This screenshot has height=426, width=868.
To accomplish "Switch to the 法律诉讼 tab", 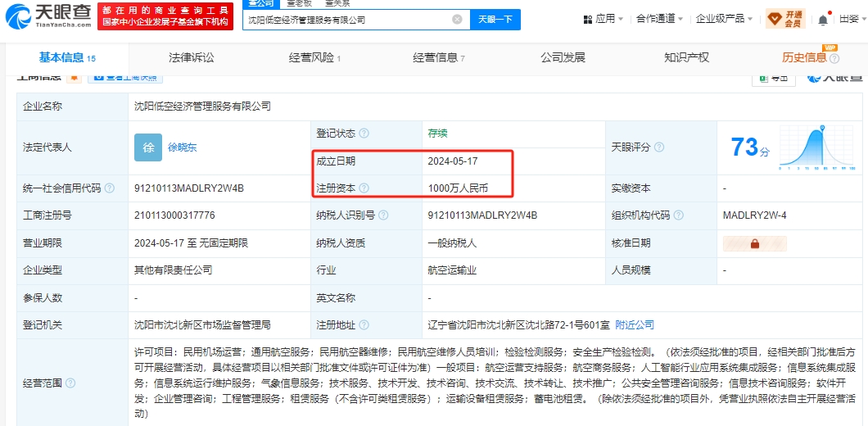I will 191,57.
